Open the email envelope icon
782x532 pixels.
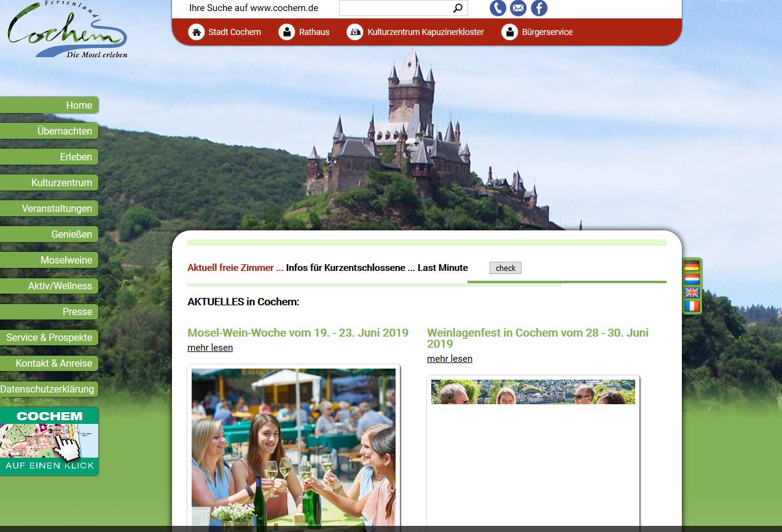(x=518, y=8)
